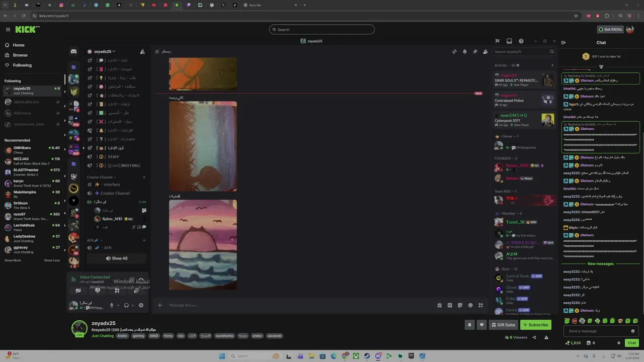Screen dimensions: 644x362
Task: Follow channel with heart button
Action: [481, 325]
